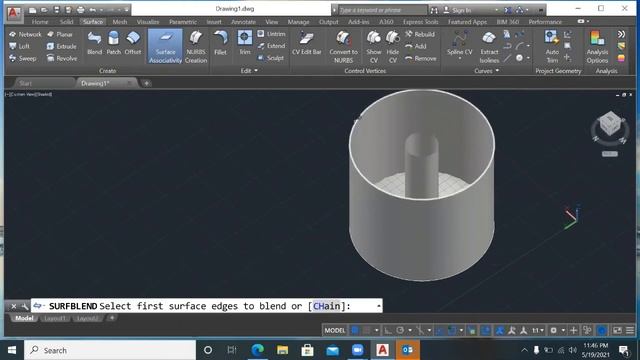Select the Fillet surface tool
The height and width of the screenshot is (360, 640).
pos(220,43)
